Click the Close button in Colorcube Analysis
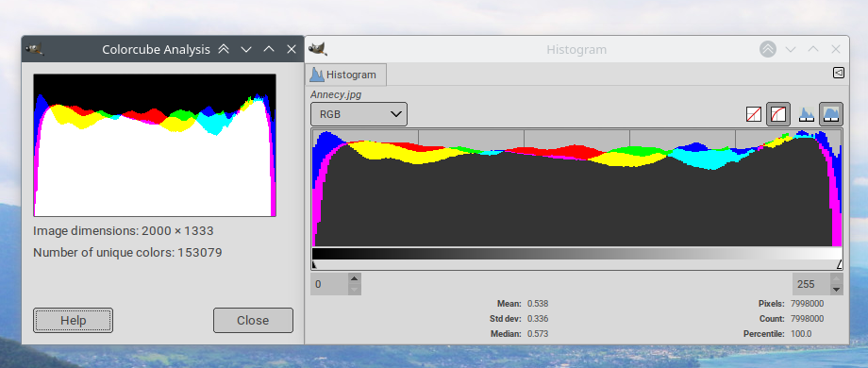Image resolution: width=868 pixels, height=368 pixels. tap(253, 321)
